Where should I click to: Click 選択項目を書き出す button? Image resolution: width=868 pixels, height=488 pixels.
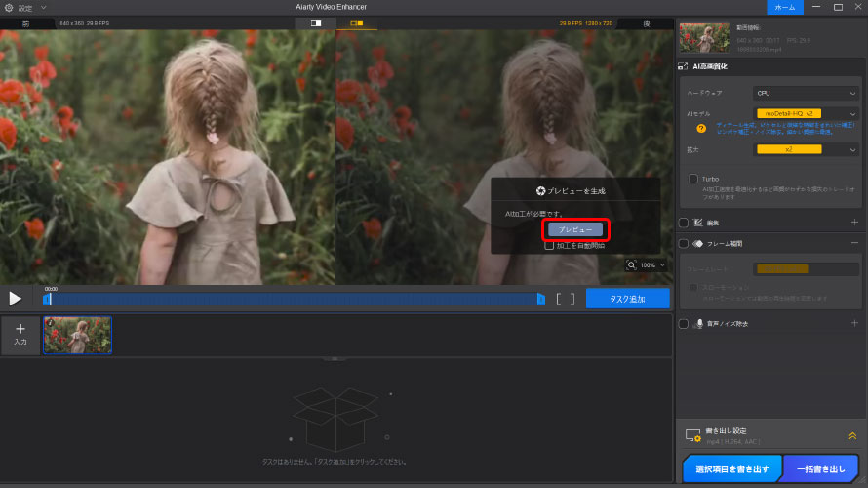731,469
